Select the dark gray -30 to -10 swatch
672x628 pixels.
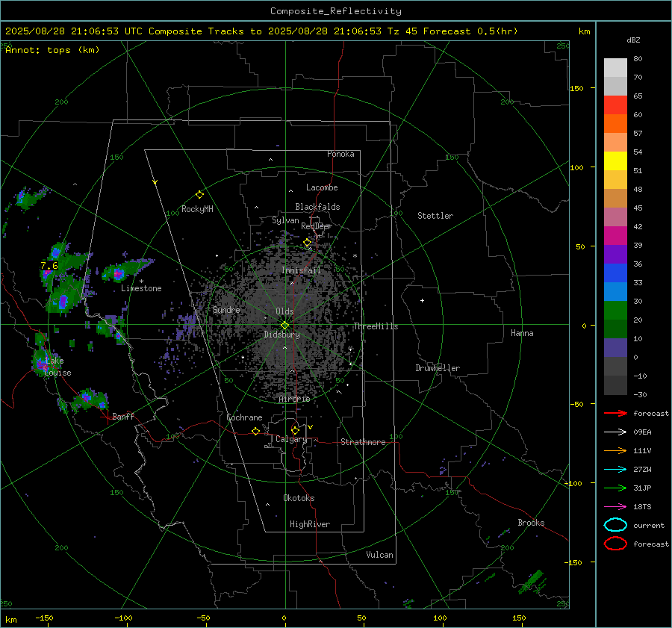(x=615, y=385)
